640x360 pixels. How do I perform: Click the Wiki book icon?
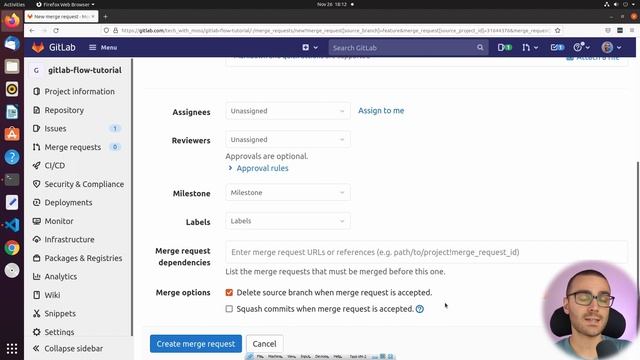tap(36, 295)
